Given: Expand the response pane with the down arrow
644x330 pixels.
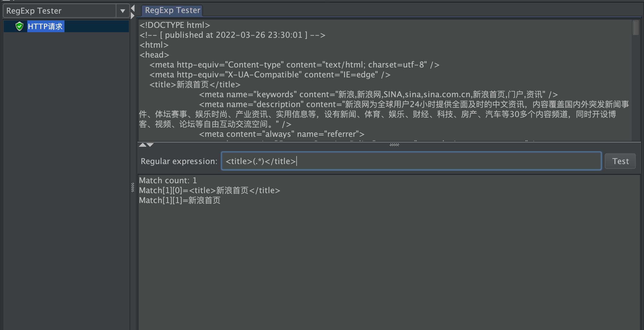Looking at the screenshot, I should pyautogui.click(x=150, y=145).
